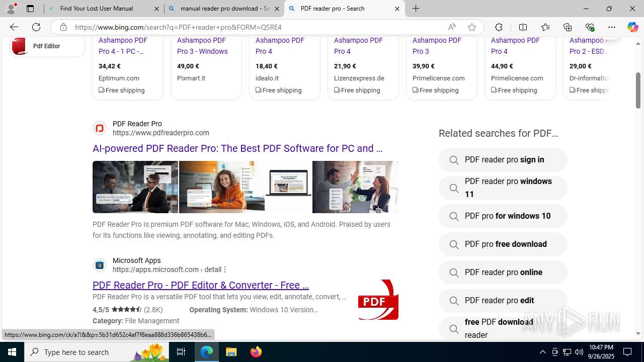Open Collections icon
Screen dimensions: 644x362
click(x=568, y=27)
